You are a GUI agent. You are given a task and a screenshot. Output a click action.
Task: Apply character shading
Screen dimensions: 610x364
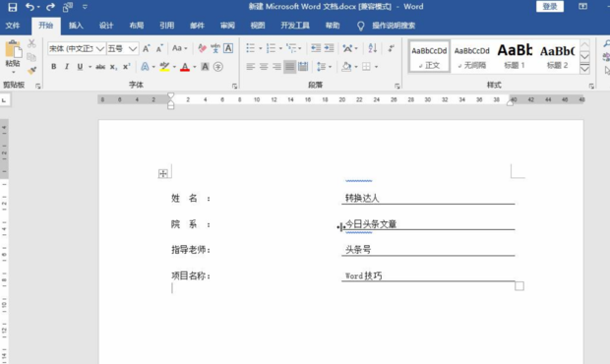[205, 67]
